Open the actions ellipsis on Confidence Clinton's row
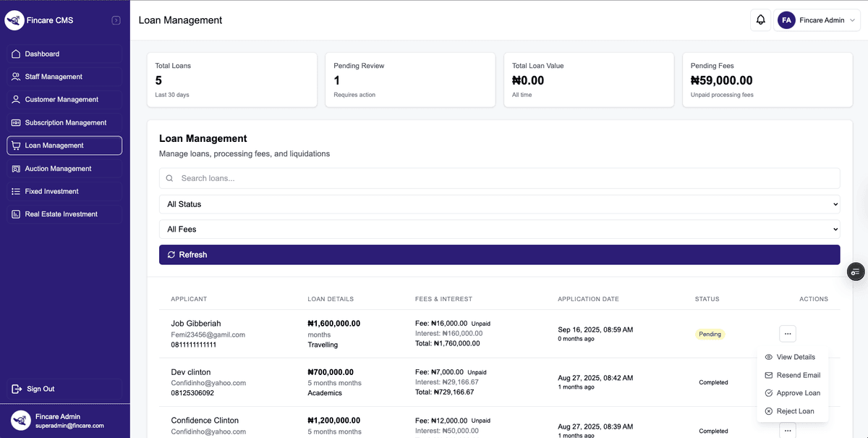This screenshot has height=438, width=868. click(787, 429)
